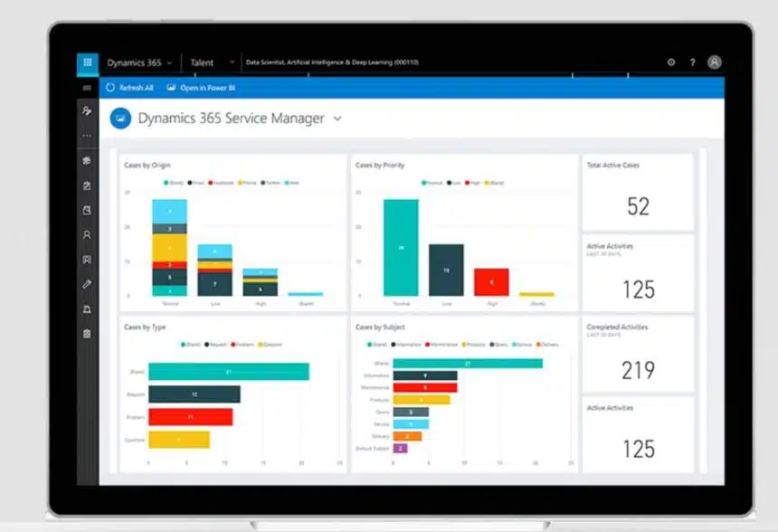Viewport: 778px width, 532px height.
Task: Click the Help question mark icon
Action: pos(692,62)
